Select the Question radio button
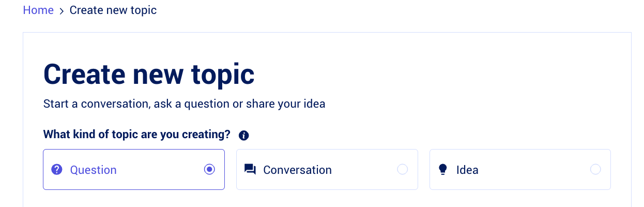The height and width of the screenshot is (207, 644). 209,169
